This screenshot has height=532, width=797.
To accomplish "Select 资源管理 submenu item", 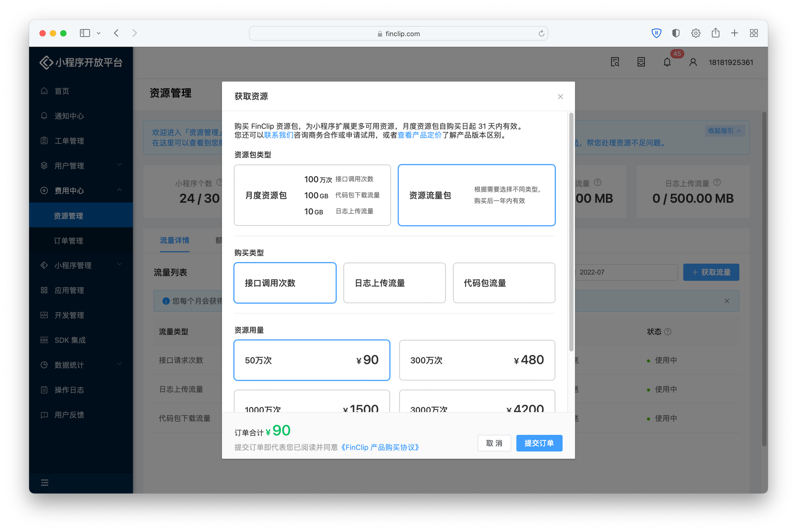I will click(81, 215).
